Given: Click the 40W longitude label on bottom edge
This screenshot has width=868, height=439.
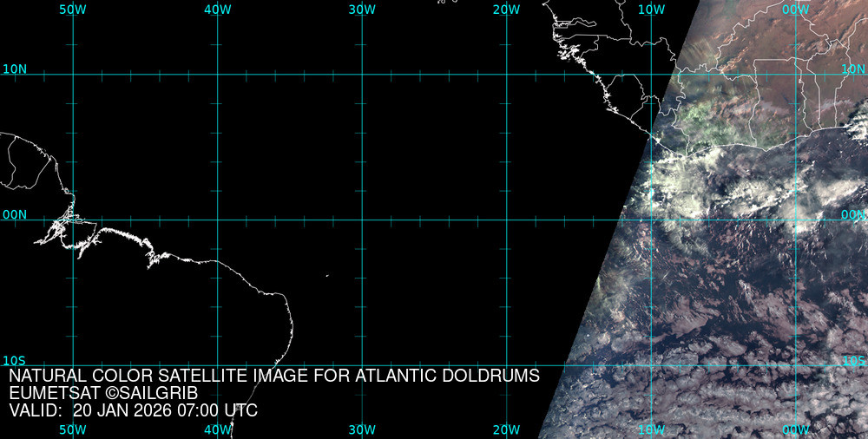Looking at the screenshot, I should [217, 429].
